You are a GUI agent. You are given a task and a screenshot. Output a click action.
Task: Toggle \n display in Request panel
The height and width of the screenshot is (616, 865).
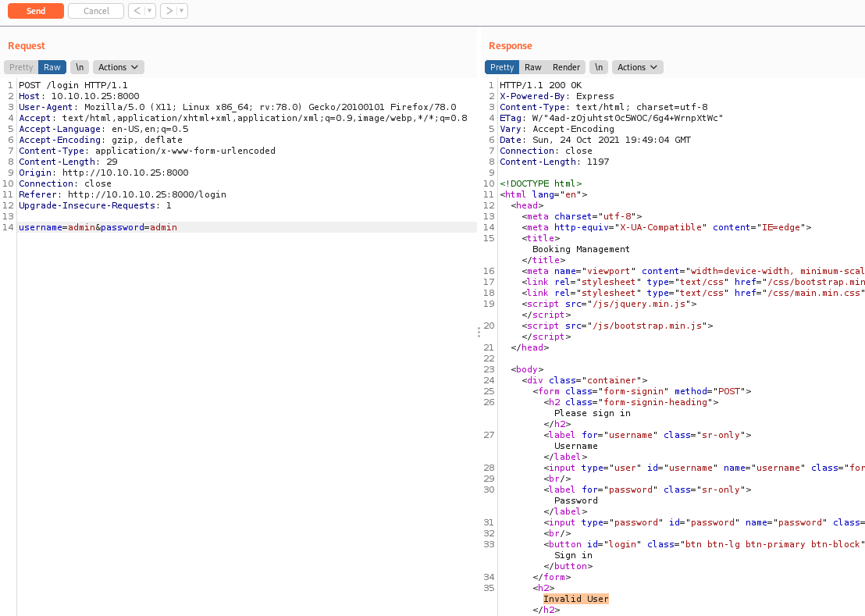[80, 67]
